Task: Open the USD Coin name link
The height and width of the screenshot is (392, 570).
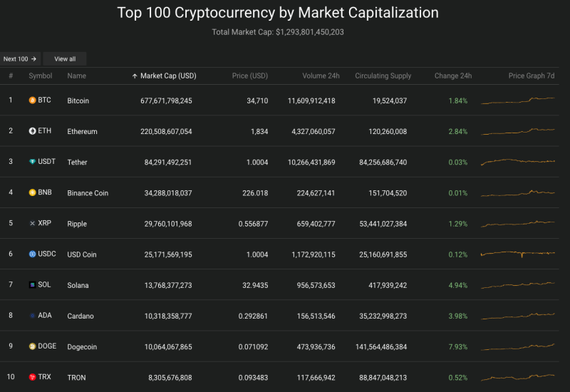Action: (82, 254)
